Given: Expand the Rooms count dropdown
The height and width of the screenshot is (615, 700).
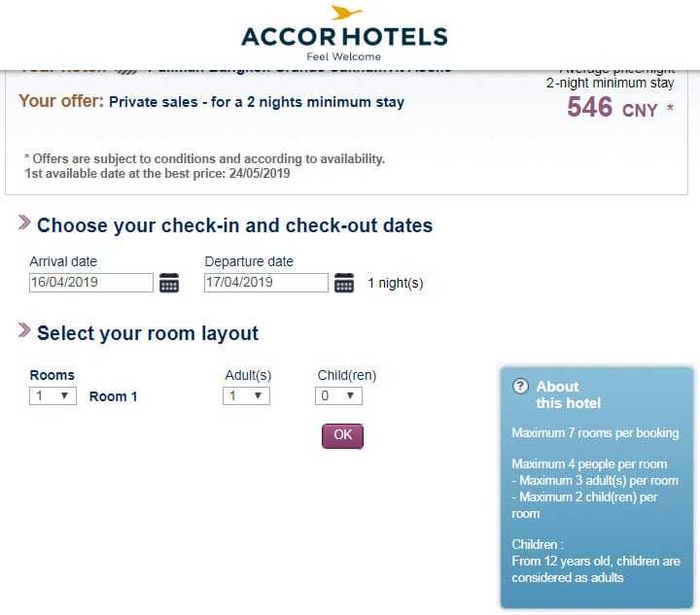Looking at the screenshot, I should 52,396.
